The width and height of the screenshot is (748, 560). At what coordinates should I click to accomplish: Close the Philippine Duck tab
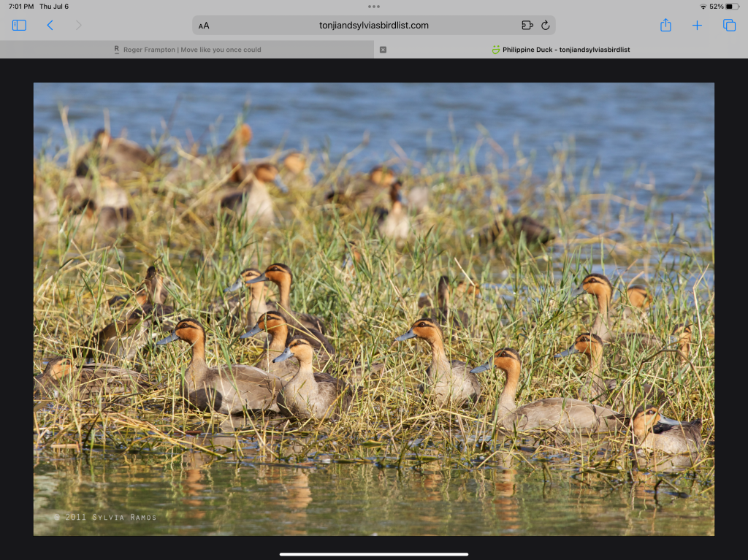tap(383, 50)
